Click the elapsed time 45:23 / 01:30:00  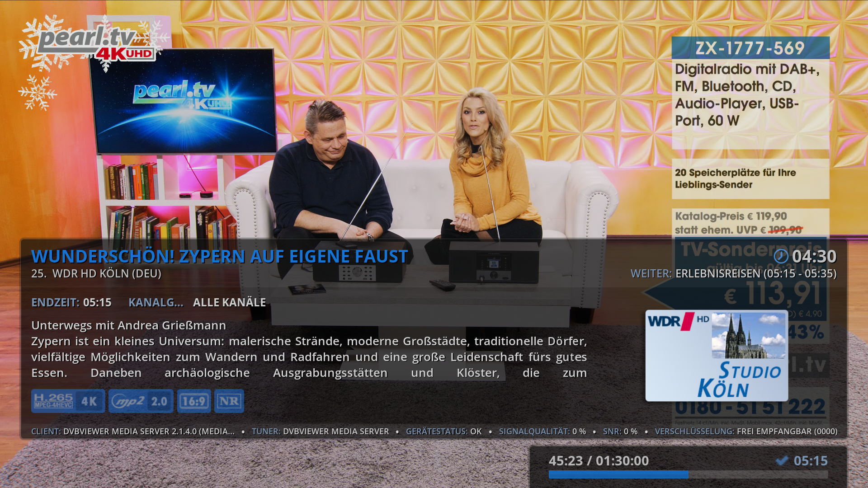[x=599, y=460]
